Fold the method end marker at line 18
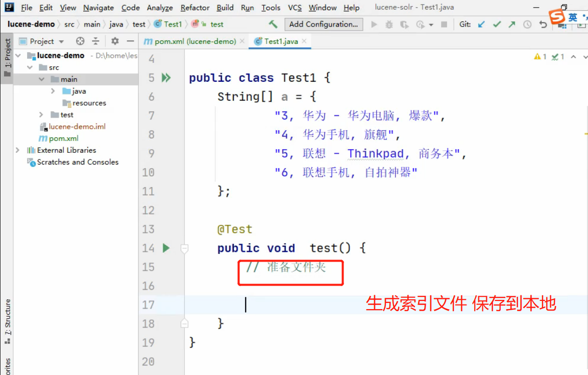 (184, 323)
